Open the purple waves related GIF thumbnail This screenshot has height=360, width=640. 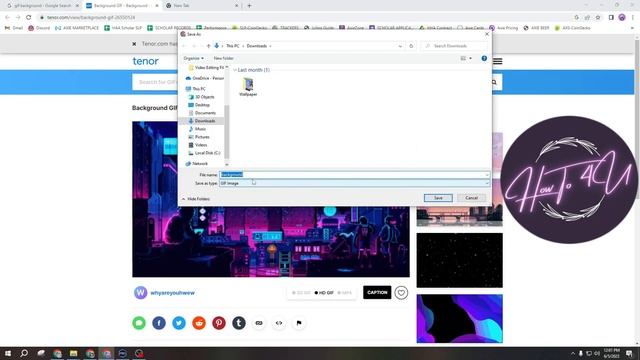(x=460, y=319)
